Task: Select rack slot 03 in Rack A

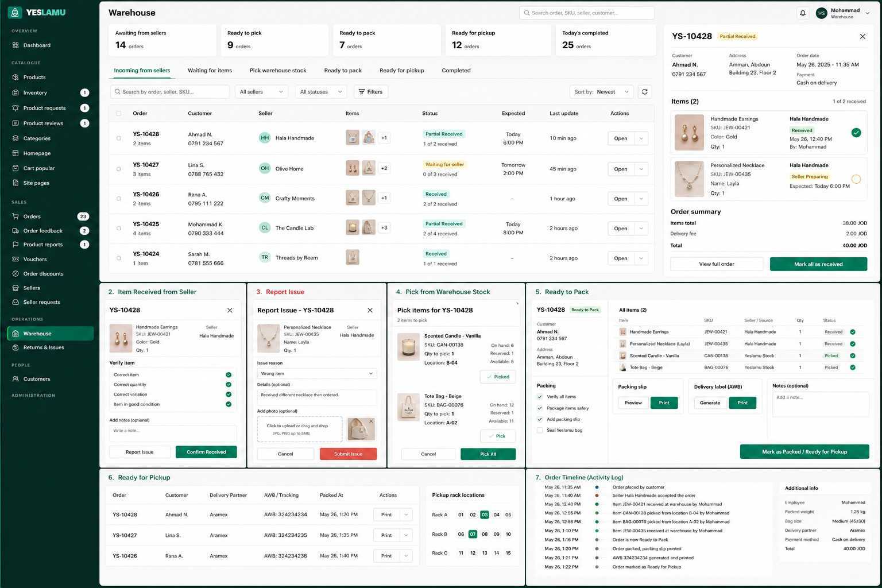Action: tap(485, 515)
